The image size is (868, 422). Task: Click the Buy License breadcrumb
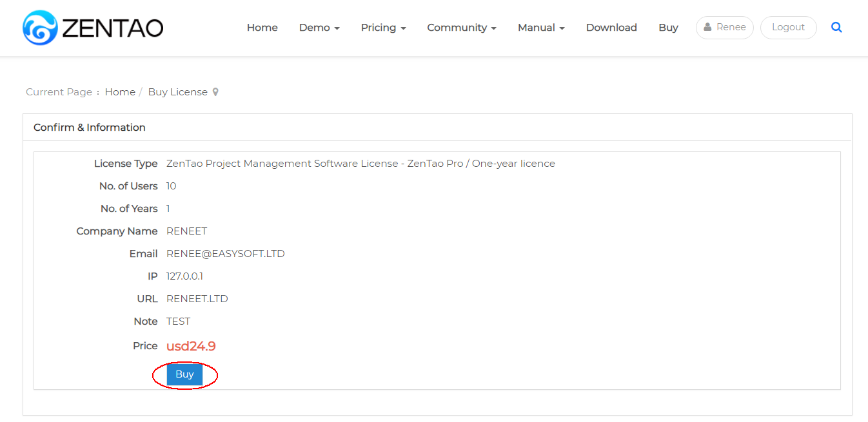pos(178,92)
